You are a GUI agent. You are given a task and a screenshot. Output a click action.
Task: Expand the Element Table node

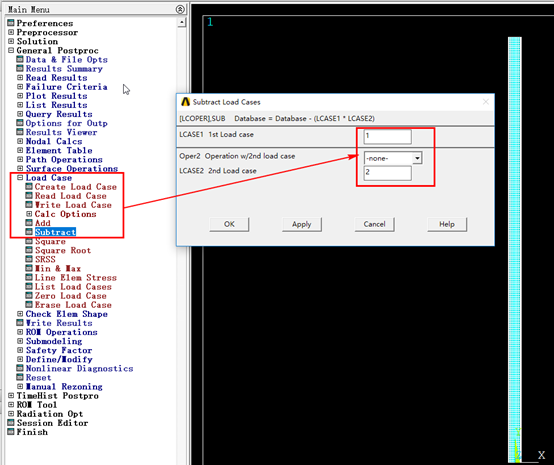click(x=20, y=150)
